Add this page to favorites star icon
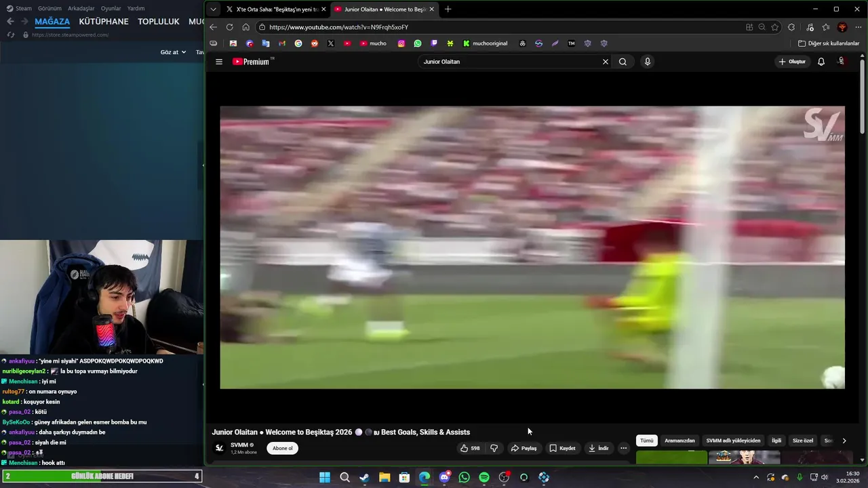The height and width of the screenshot is (488, 868). pyautogui.click(x=775, y=27)
